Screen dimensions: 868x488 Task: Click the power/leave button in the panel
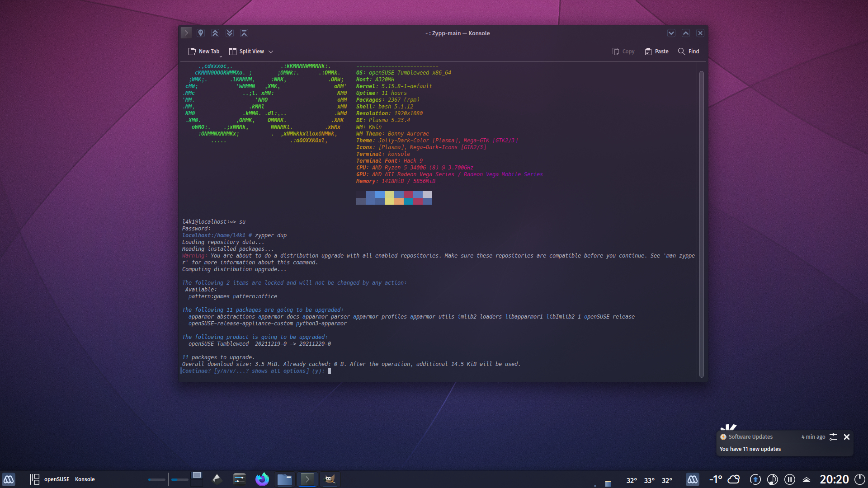click(859, 479)
